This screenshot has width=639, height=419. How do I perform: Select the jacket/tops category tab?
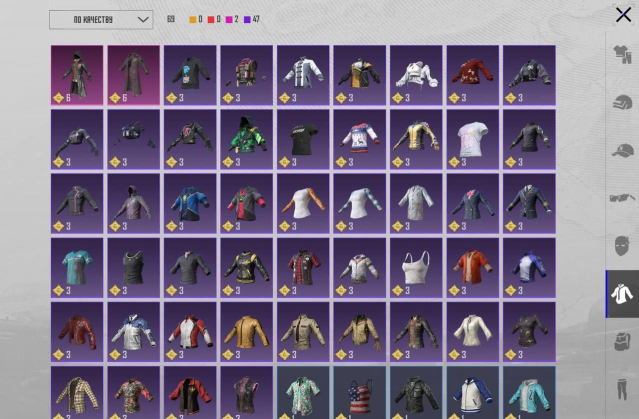point(622,294)
